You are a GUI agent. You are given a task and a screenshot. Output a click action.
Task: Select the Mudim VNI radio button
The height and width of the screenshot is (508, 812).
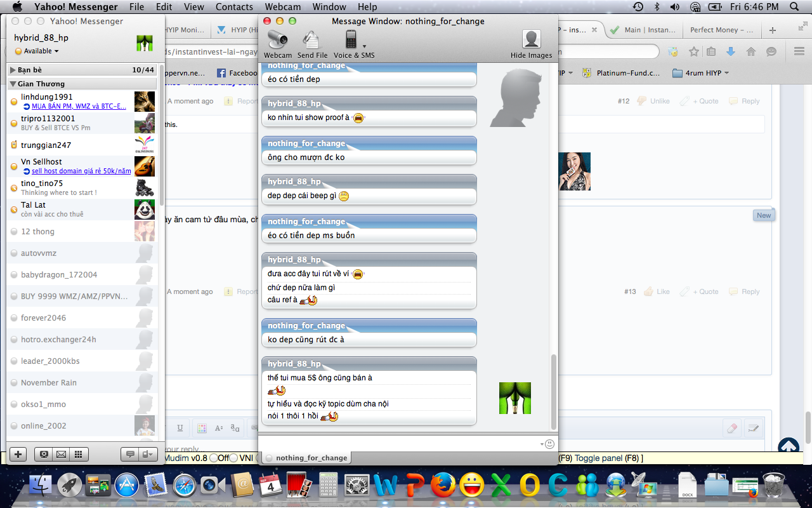[233, 458]
